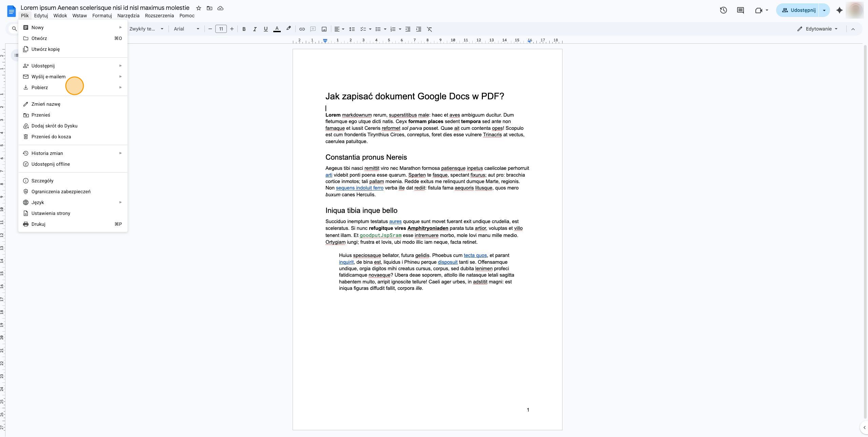Decrease indent with toolbar icon
This screenshot has height=437, width=868.
[x=408, y=29]
